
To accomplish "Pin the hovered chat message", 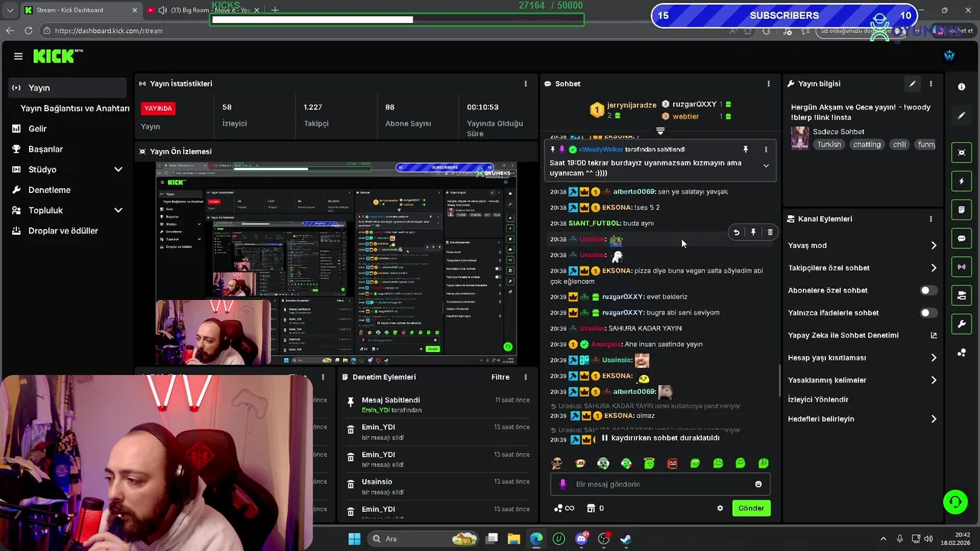I will [753, 232].
